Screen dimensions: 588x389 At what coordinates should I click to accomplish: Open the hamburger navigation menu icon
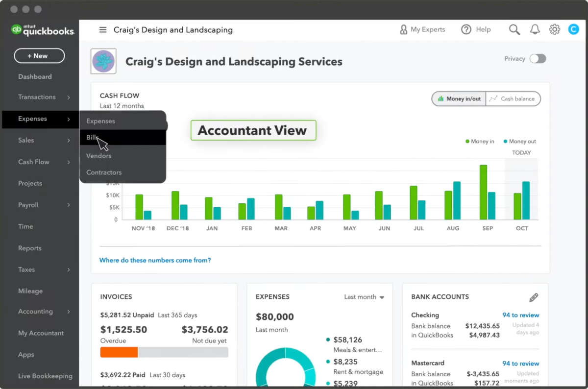[103, 30]
